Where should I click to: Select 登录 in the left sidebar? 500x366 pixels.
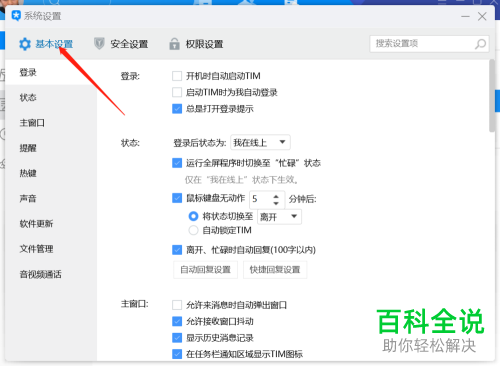pos(51,72)
